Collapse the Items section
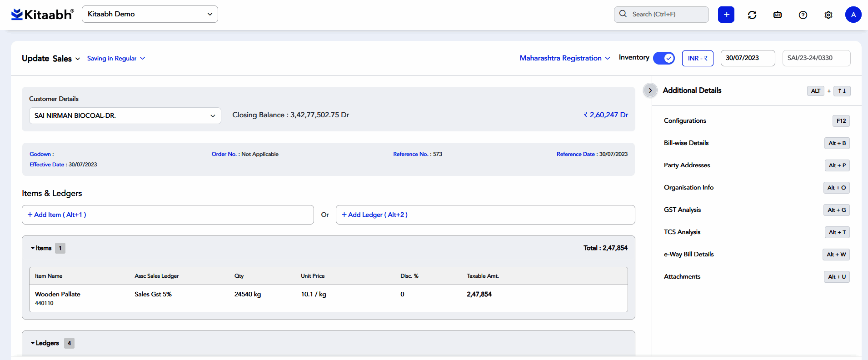 (41, 248)
